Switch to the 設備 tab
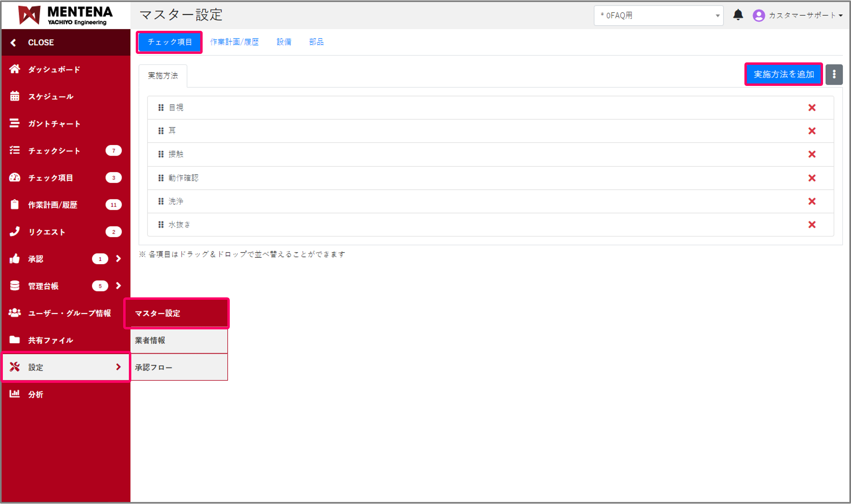The width and height of the screenshot is (851, 504). [x=284, y=42]
